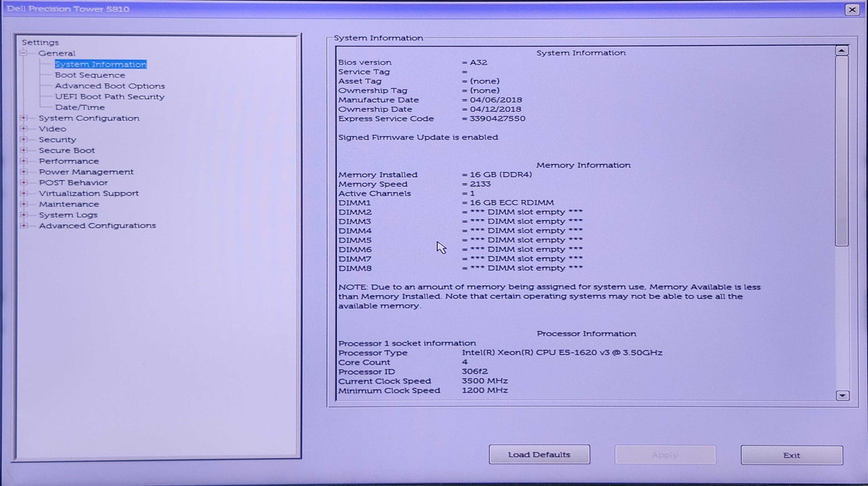Expand the Performance section
Image resolution: width=868 pixels, height=486 pixels.
(x=24, y=160)
